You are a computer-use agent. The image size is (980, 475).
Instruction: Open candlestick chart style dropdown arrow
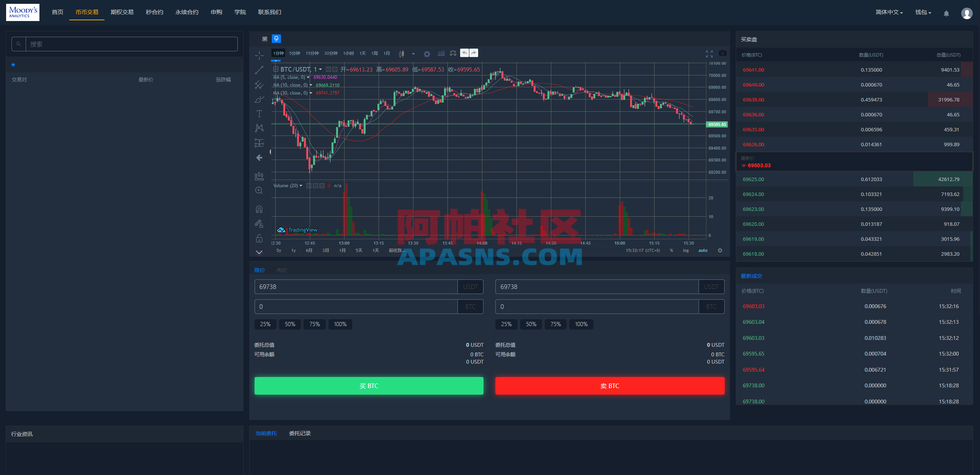click(x=413, y=54)
